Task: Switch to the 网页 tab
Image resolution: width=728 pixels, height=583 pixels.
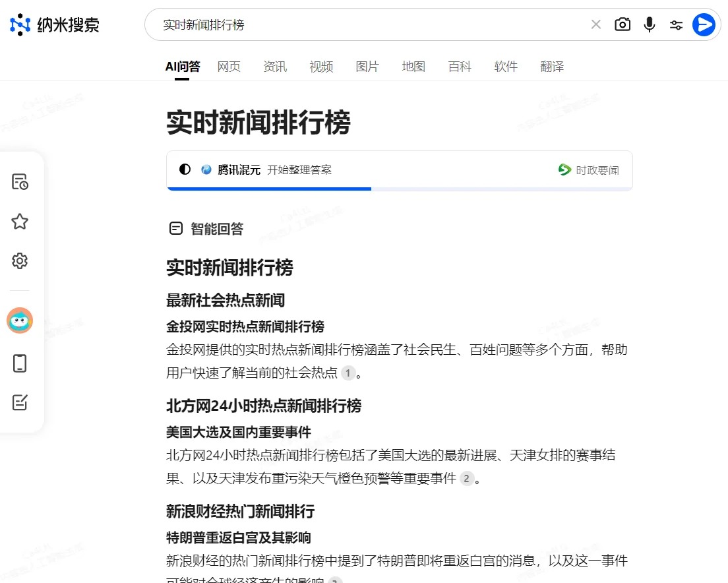Action: pyautogui.click(x=229, y=66)
